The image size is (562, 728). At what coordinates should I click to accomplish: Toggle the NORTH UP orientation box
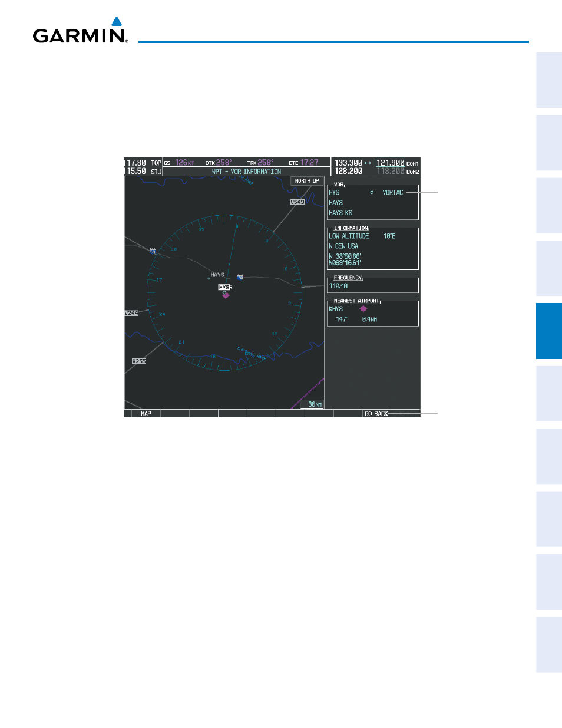[307, 181]
